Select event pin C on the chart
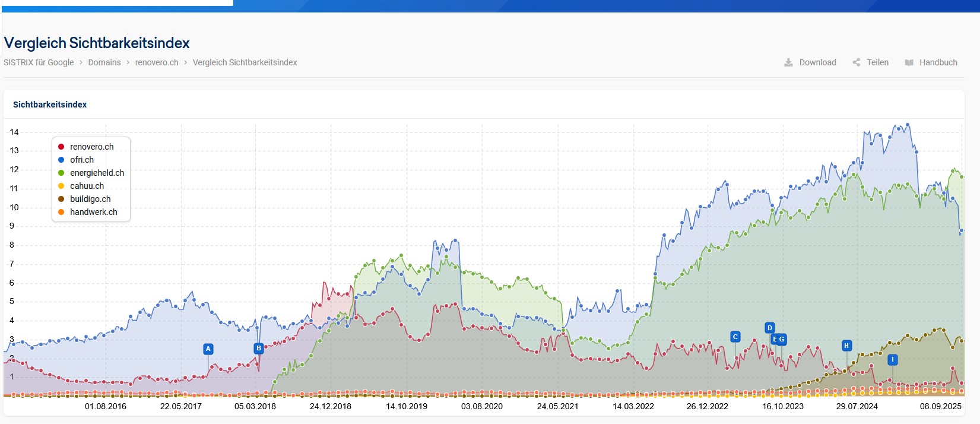This screenshot has height=424, width=980. click(x=735, y=337)
